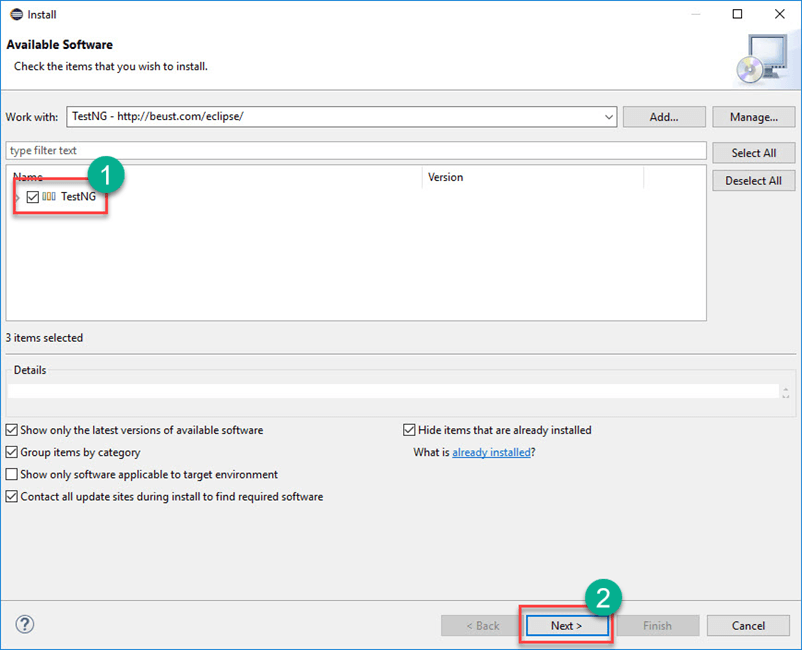Viewport: 802px width, 650px height.
Task: Click the type filter text field
Action: tap(355, 151)
